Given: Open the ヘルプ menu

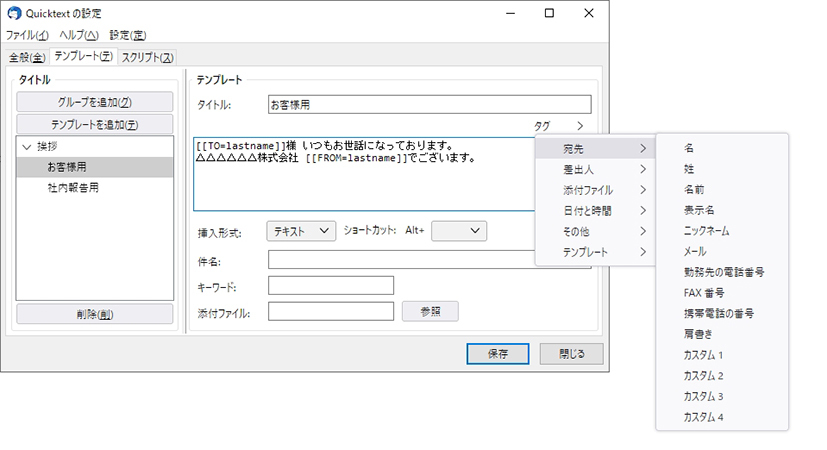Looking at the screenshot, I should (x=78, y=35).
